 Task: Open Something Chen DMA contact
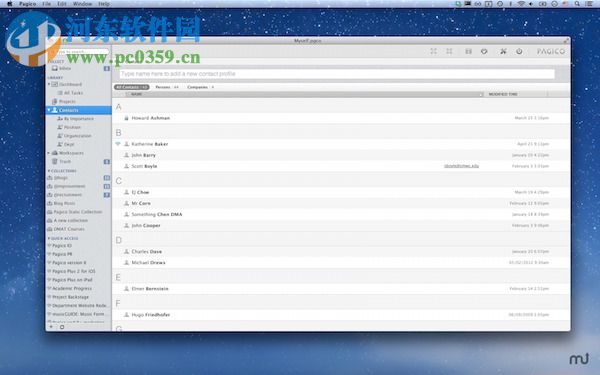[157, 215]
